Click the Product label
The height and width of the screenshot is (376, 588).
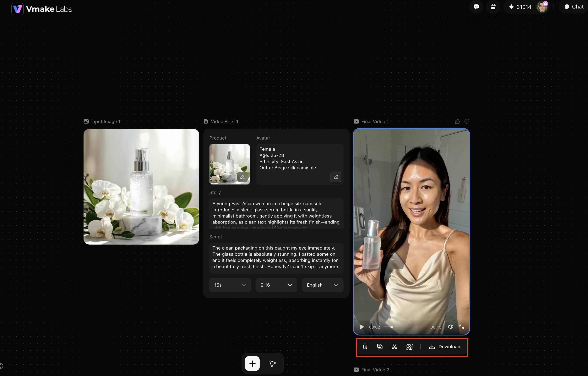pos(218,138)
